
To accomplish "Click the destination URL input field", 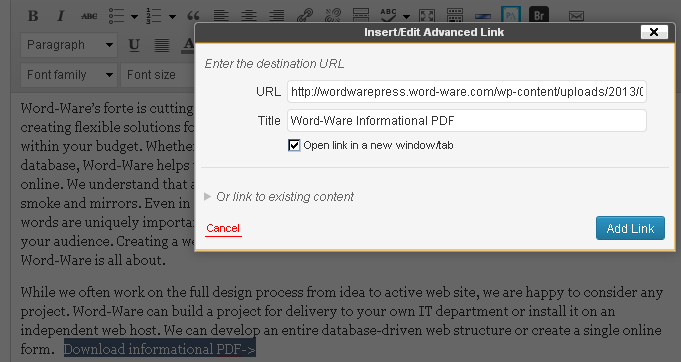I will click(467, 92).
